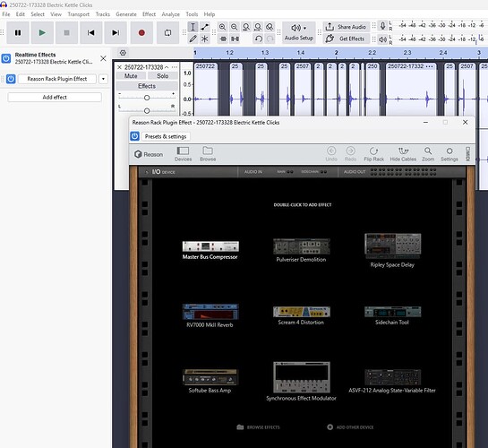This screenshot has width=488, height=448.
Task: Toggle Reason Rack Plugin Effect power in sidebar
Action: tap(11, 79)
